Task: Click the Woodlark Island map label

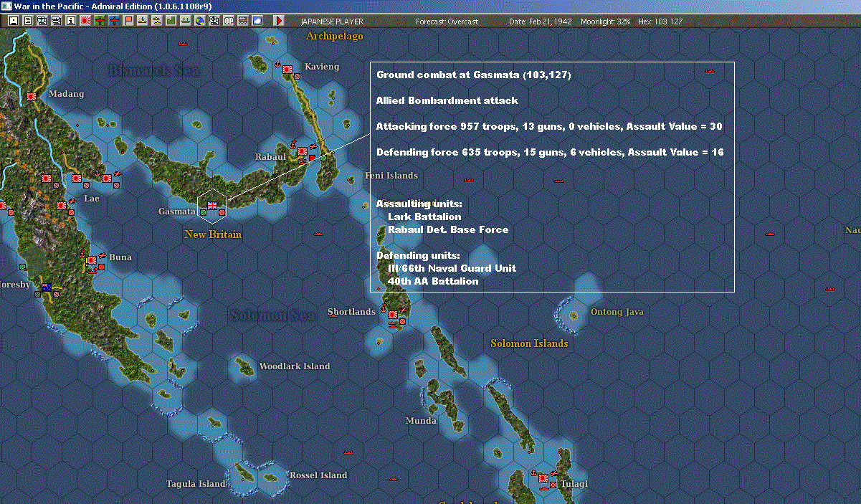Action: [295, 366]
